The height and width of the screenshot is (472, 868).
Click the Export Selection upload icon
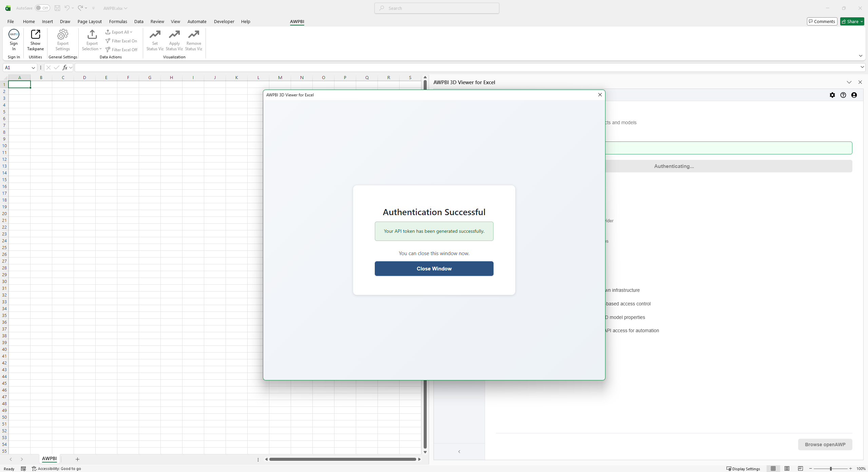[92, 34]
